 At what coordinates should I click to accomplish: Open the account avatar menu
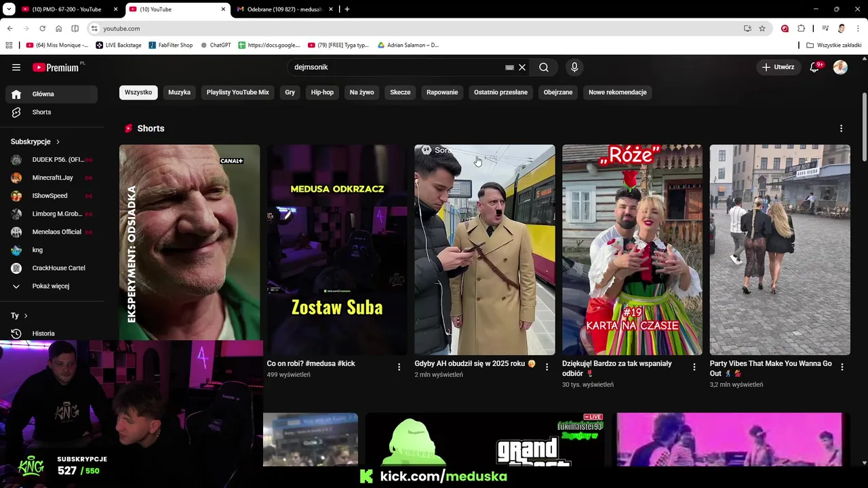[840, 67]
